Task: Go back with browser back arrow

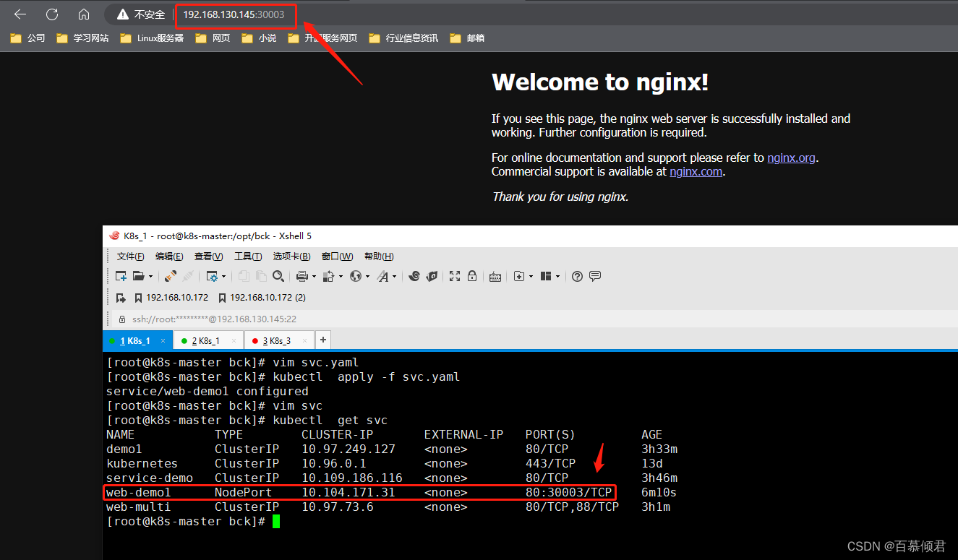Action: (20, 14)
